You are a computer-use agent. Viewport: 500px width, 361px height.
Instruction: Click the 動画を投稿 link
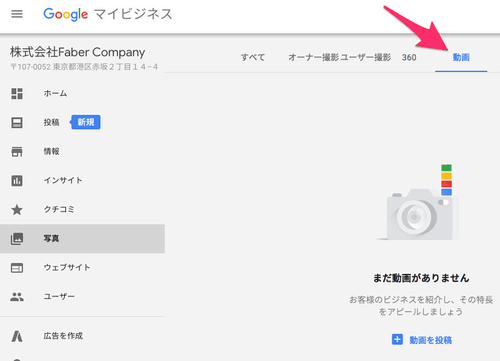[430, 340]
